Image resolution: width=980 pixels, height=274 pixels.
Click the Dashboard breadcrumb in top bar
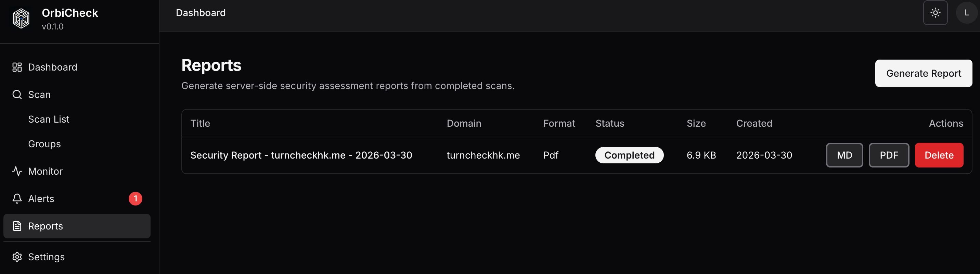pos(201,13)
